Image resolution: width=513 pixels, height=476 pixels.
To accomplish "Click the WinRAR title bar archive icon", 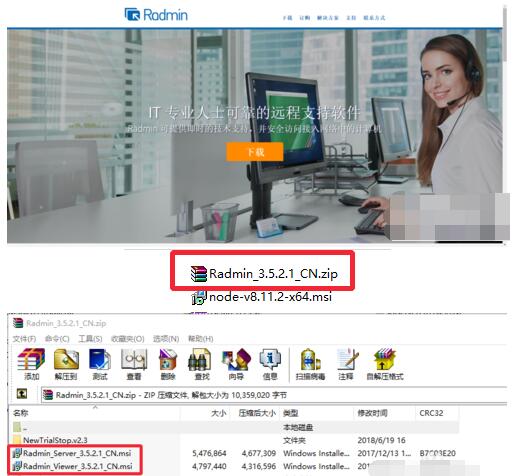I will (18, 323).
